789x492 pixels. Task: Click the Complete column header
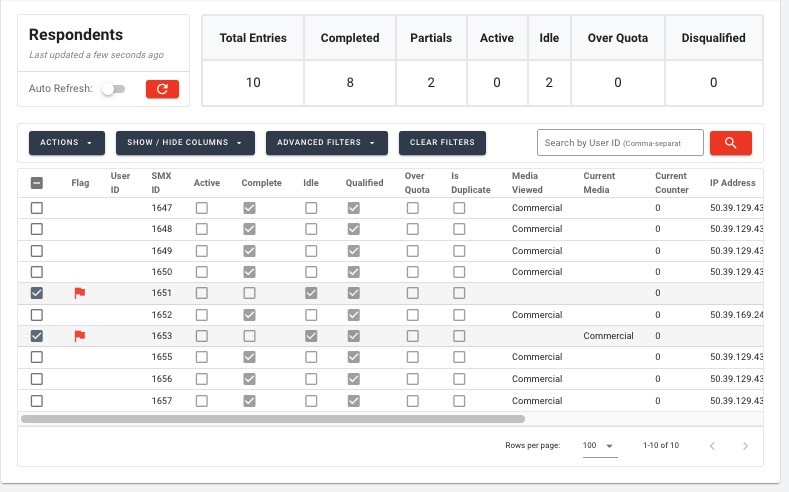261,183
